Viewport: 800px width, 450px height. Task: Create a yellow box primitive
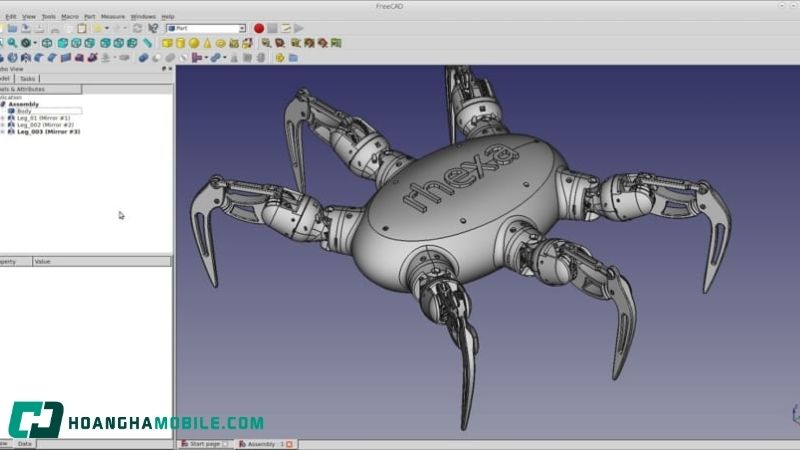pyautogui.click(x=166, y=44)
